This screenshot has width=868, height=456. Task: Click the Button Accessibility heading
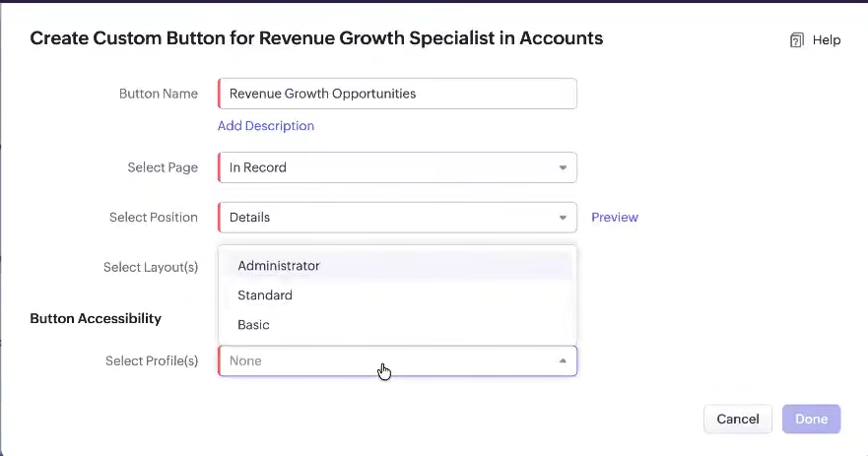point(96,318)
